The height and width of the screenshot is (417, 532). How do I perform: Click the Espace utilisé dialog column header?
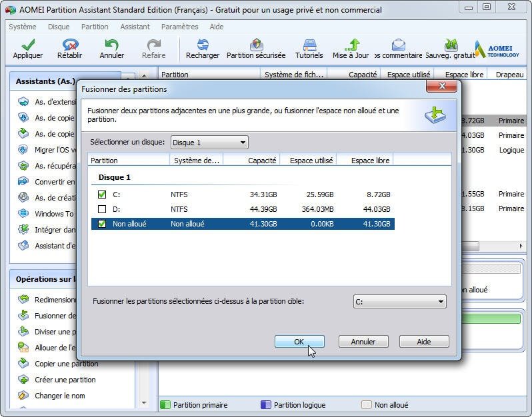(x=308, y=161)
